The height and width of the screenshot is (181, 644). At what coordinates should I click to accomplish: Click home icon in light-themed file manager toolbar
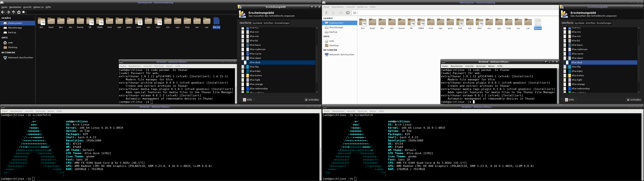348,13
